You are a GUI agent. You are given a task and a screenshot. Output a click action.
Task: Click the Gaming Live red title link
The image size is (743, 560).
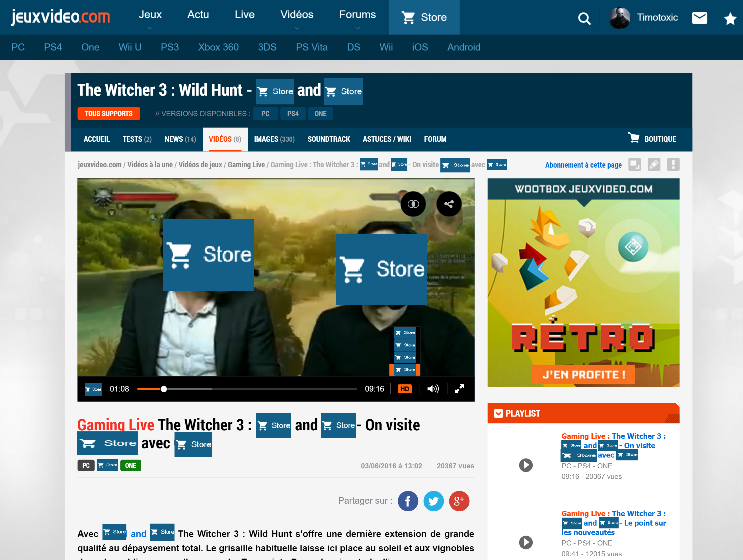pos(116,425)
